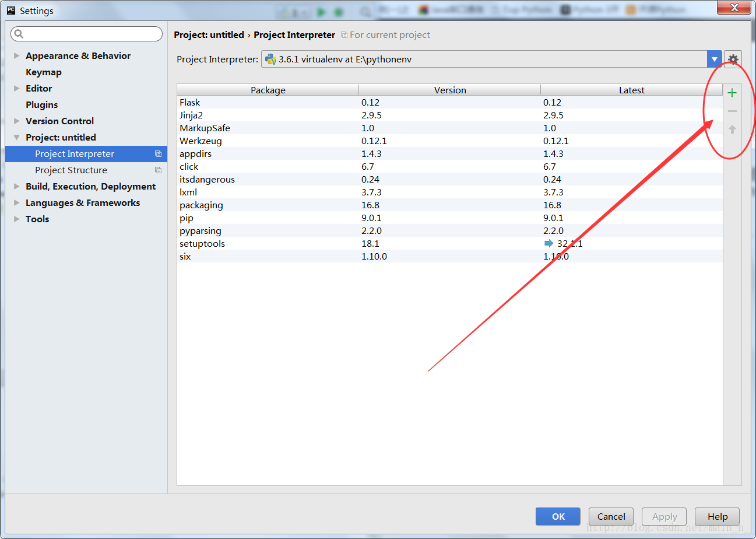Select the 3.6.1 virtualenv interpreter combo box
The width and height of the screenshot is (756, 539).
(x=491, y=59)
